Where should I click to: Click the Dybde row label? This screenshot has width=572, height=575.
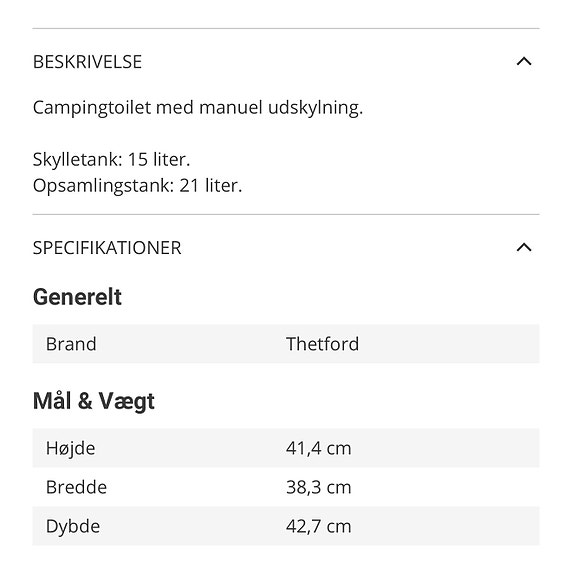[x=73, y=527]
